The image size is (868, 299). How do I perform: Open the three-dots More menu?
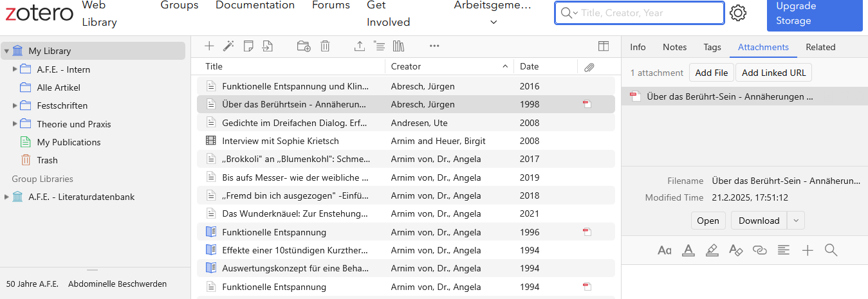pyautogui.click(x=434, y=46)
